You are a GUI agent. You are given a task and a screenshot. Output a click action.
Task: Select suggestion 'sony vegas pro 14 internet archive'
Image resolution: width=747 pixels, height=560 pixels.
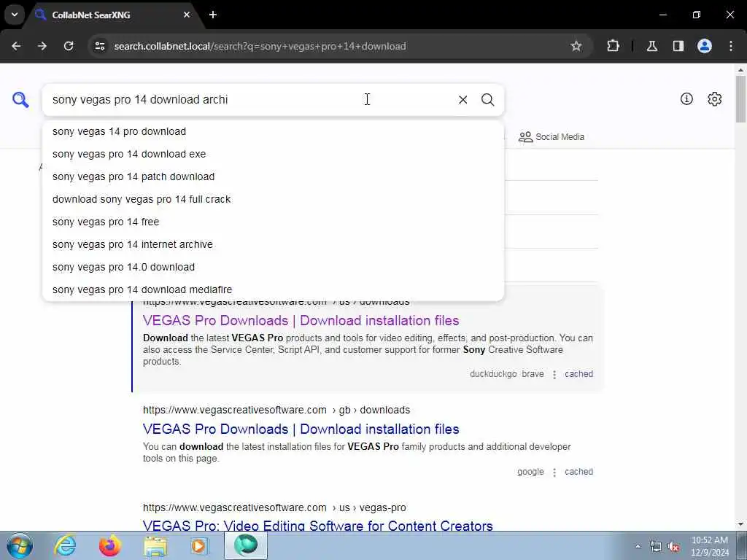point(273,244)
